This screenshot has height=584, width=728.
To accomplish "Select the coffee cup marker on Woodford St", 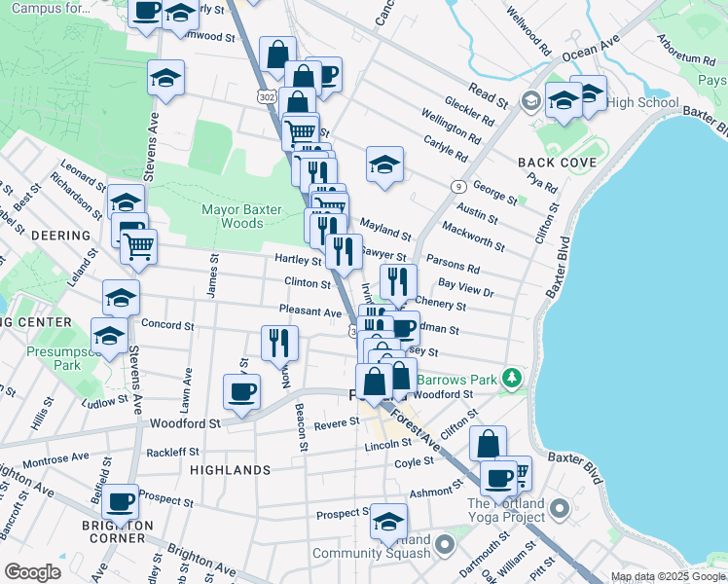I will pos(241,392).
